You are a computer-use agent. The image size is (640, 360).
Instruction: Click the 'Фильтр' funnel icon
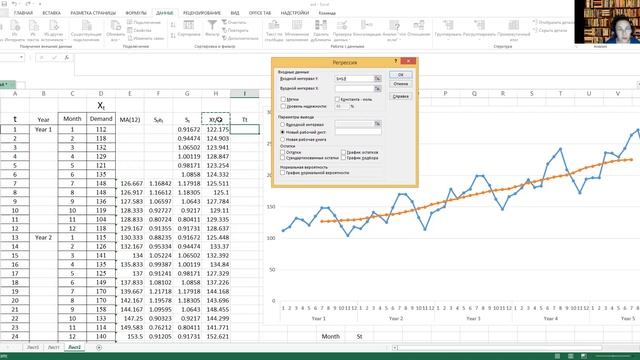pyautogui.click(x=212, y=25)
